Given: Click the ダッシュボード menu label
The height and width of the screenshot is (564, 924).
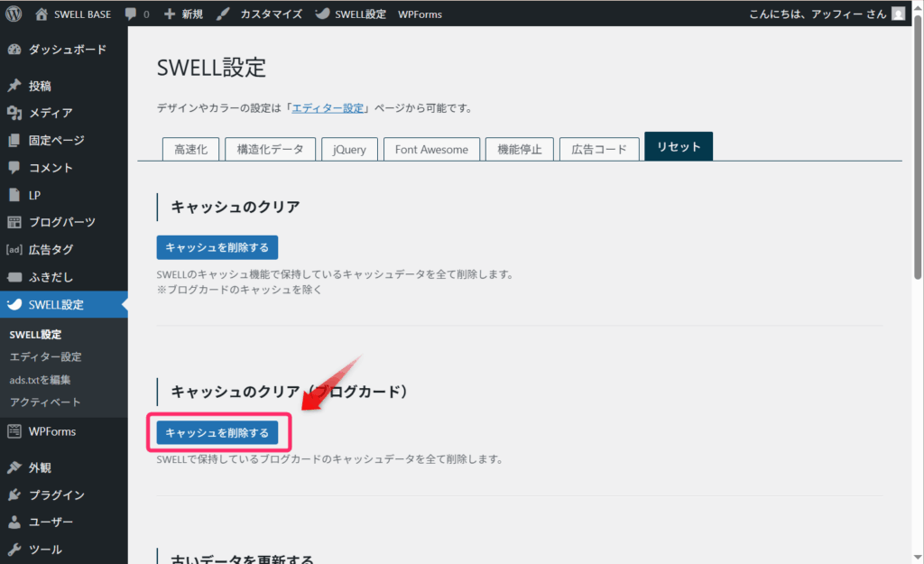Looking at the screenshot, I should pyautogui.click(x=68, y=50).
